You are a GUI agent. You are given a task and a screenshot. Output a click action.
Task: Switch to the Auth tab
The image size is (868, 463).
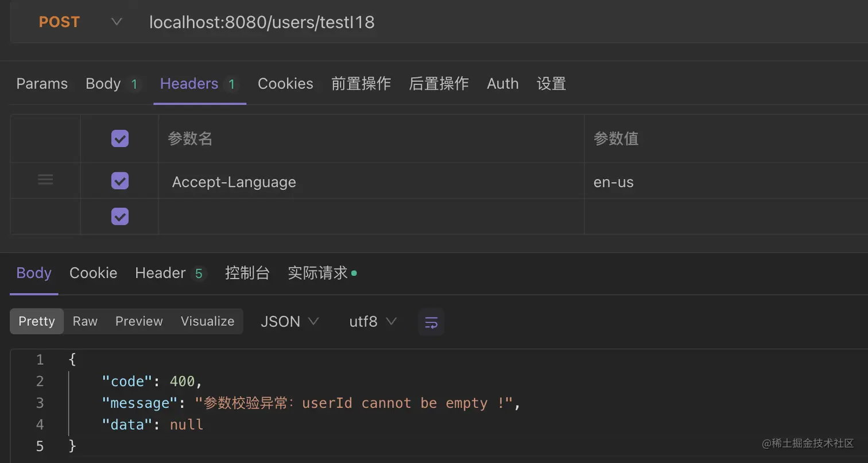503,84
